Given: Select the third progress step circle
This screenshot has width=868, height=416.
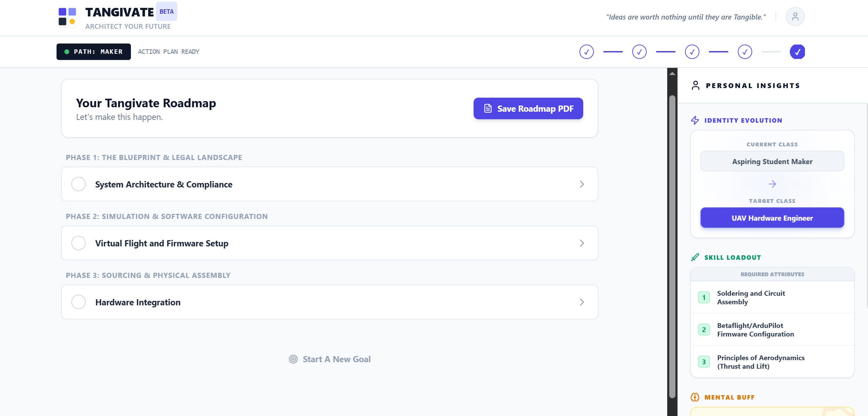Looking at the screenshot, I should pos(692,52).
